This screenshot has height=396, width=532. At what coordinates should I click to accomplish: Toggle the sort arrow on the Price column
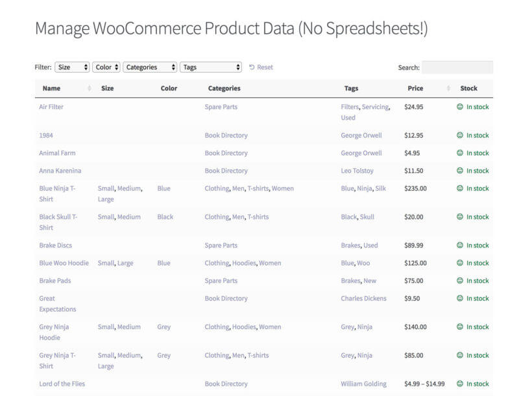[448, 88]
